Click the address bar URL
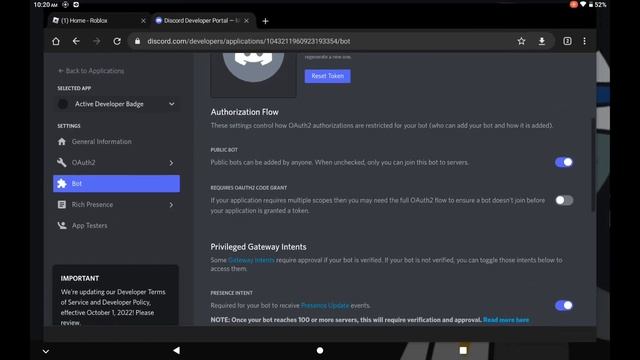The image size is (640, 360). tap(249, 41)
